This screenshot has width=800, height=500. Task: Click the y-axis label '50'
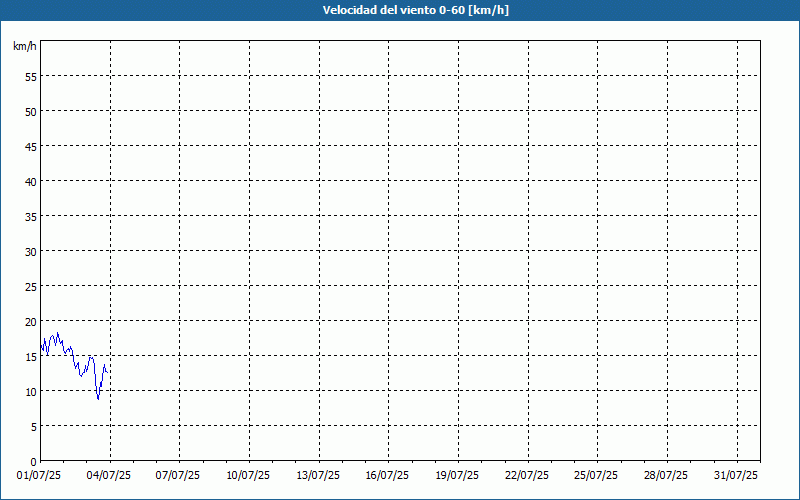(x=31, y=112)
